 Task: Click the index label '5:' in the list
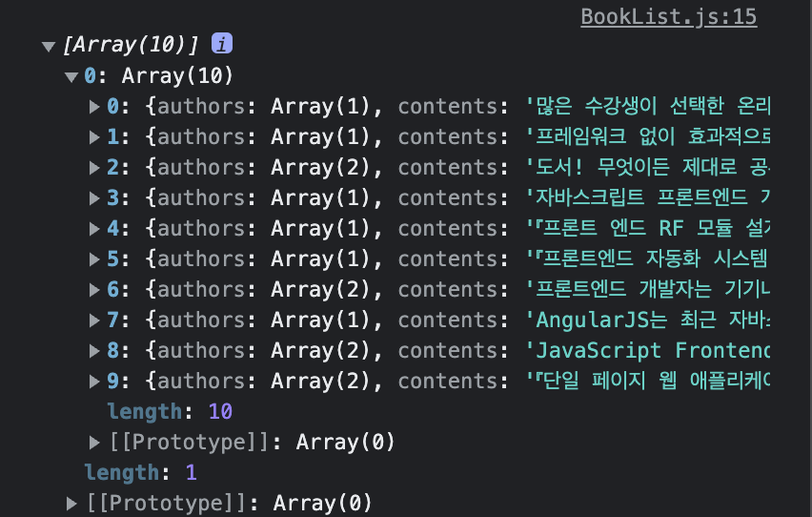click(118, 258)
